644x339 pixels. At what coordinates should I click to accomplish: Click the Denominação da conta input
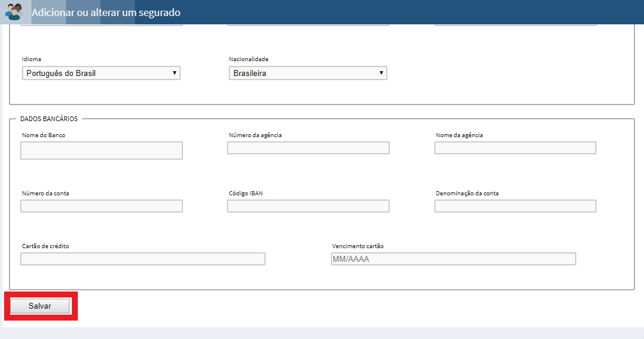tap(515, 206)
